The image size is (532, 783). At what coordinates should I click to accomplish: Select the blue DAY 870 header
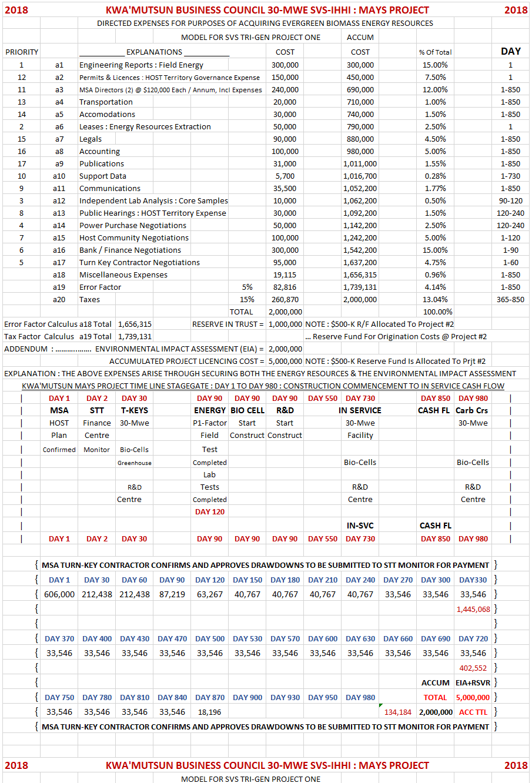tap(210, 697)
